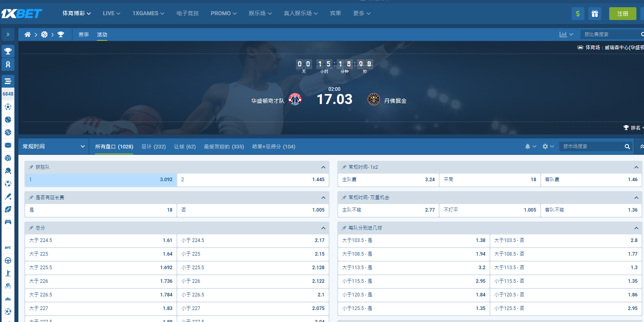Go to home via breadcrumb icon
Screen dimensions: 644x322
click(x=27, y=35)
